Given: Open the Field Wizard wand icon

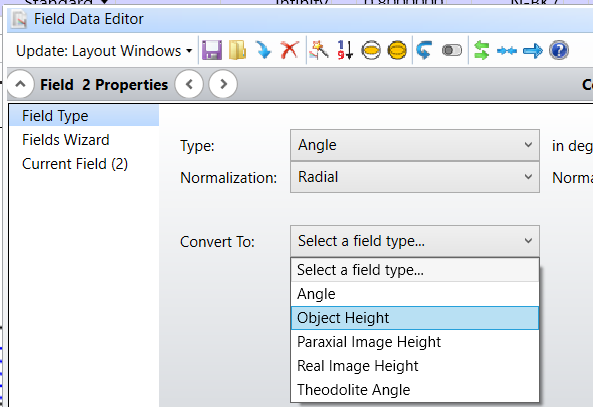Looking at the screenshot, I should (x=318, y=50).
